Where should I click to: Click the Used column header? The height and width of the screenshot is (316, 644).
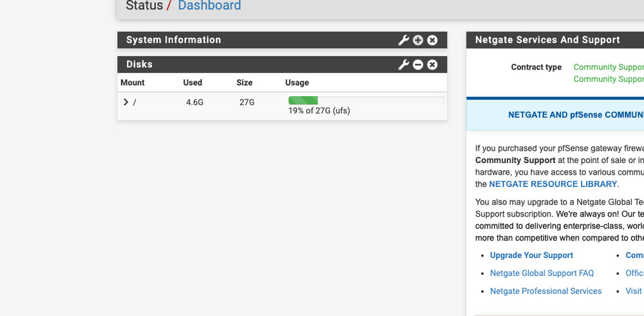193,83
